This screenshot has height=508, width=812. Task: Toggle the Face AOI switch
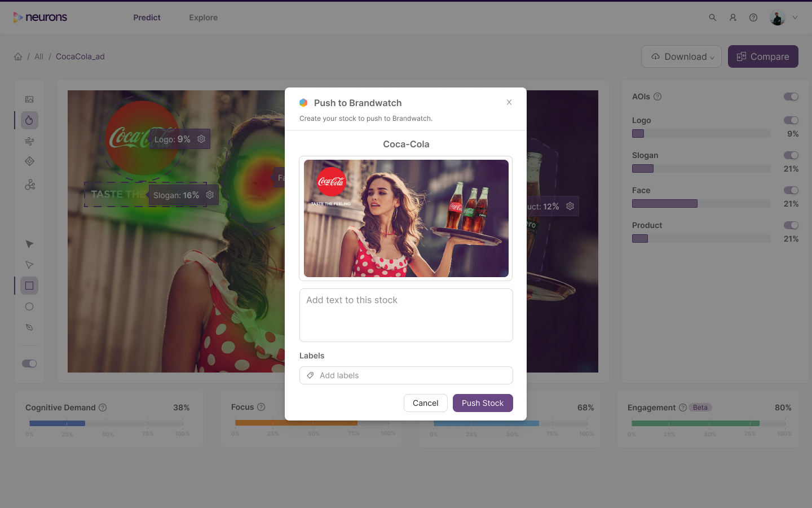tap(791, 190)
